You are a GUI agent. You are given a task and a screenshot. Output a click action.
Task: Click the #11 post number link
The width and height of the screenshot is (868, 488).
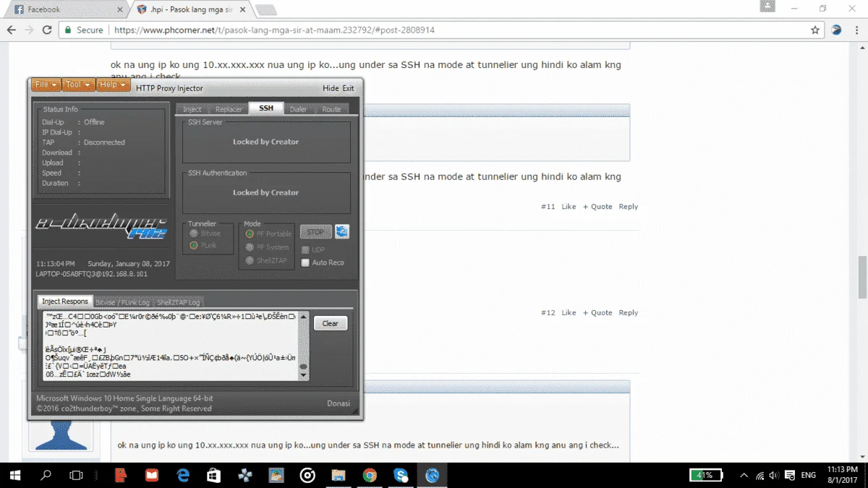[x=548, y=207]
